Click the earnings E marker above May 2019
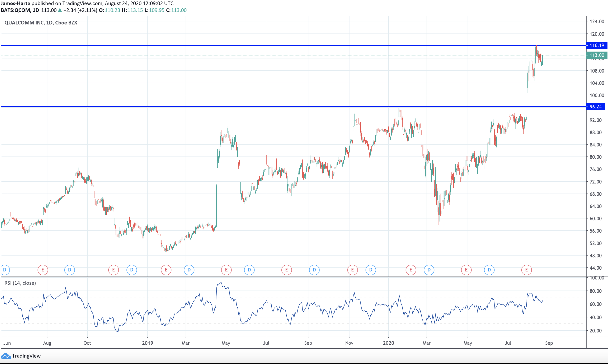This screenshot has height=364, width=608. pos(226,270)
